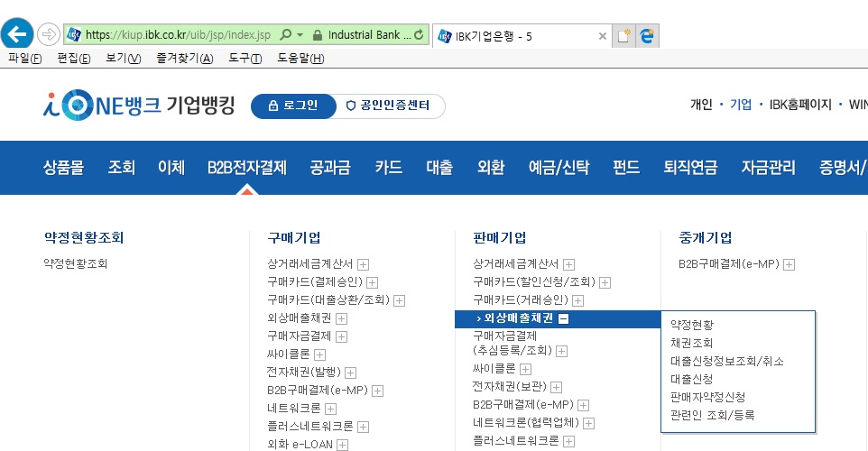Viewport: 868px width, 451px height.
Task: Expand 상거래세금계산서 under 구매기업
Action: pos(363,264)
